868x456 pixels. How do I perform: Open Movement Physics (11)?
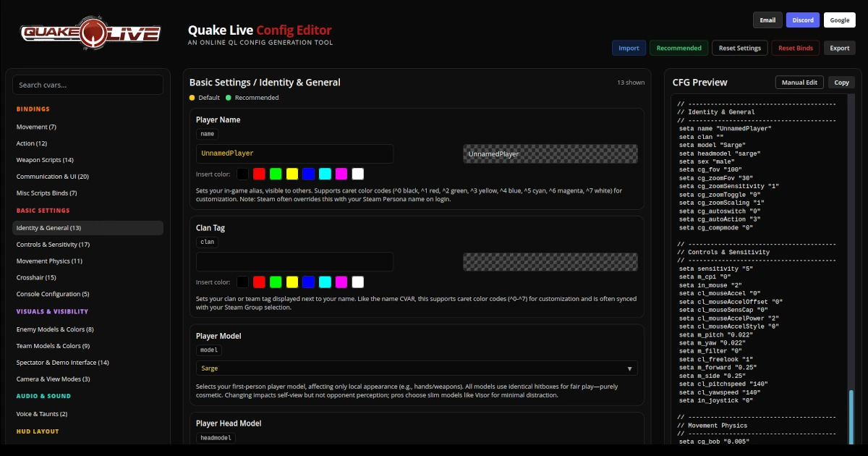click(x=88, y=261)
